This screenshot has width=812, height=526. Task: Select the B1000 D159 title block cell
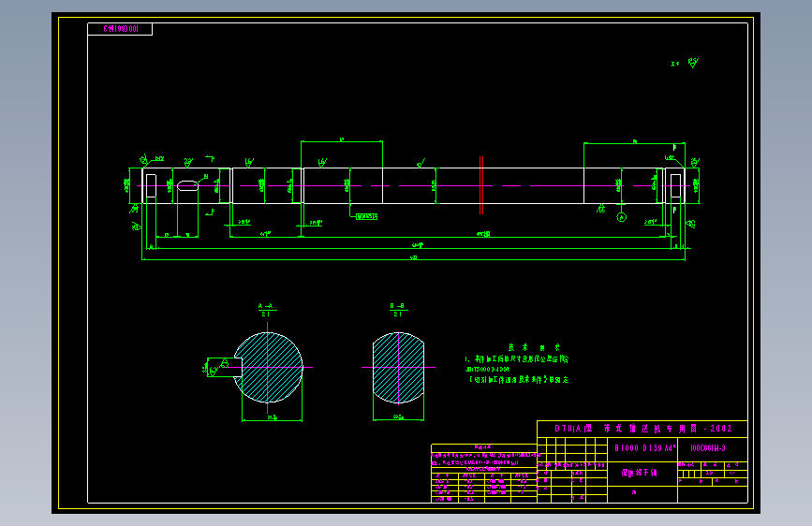pos(642,448)
